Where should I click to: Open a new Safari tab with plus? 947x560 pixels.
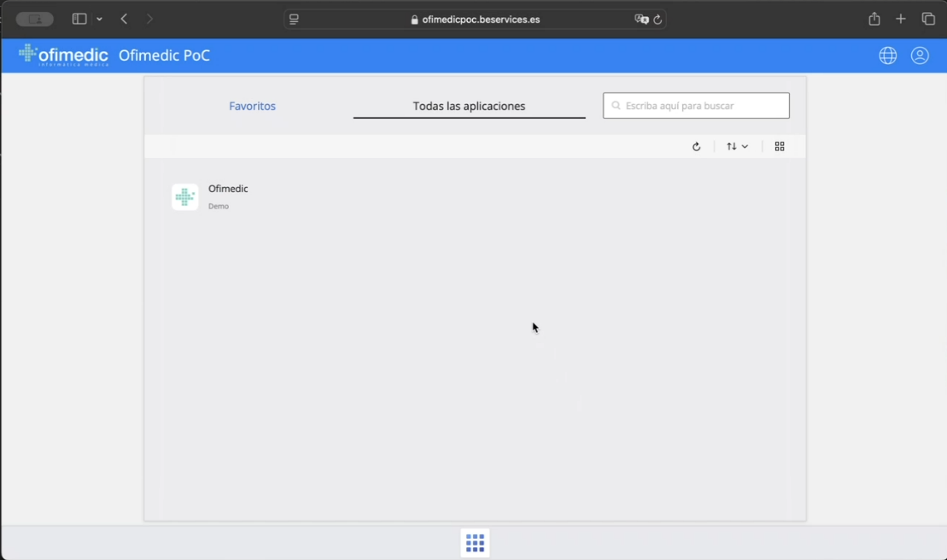[901, 19]
